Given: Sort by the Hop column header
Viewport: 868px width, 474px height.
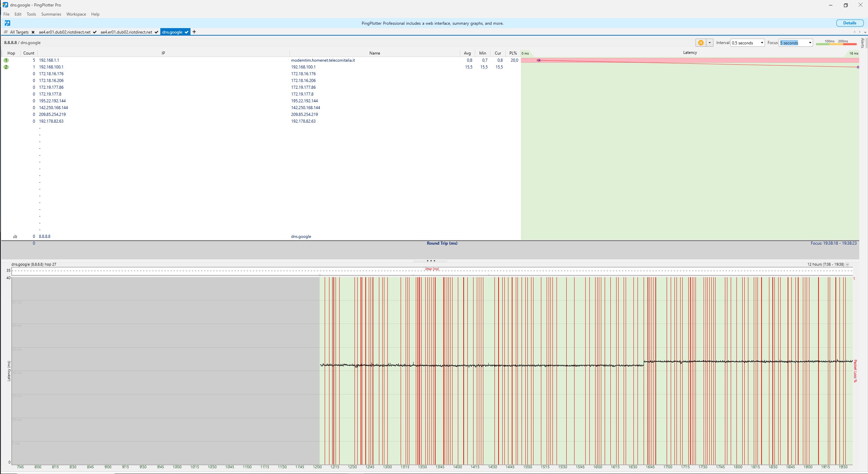Looking at the screenshot, I should [x=11, y=53].
